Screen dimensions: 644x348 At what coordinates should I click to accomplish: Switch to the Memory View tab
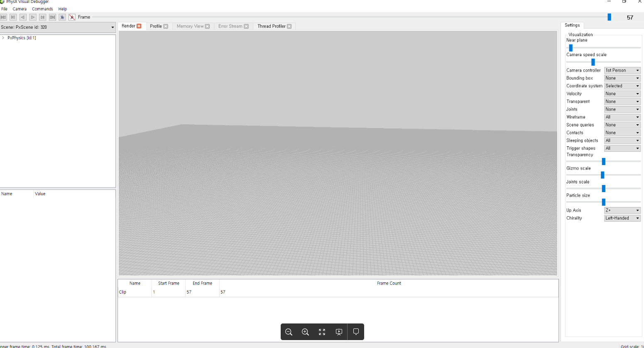pos(190,26)
